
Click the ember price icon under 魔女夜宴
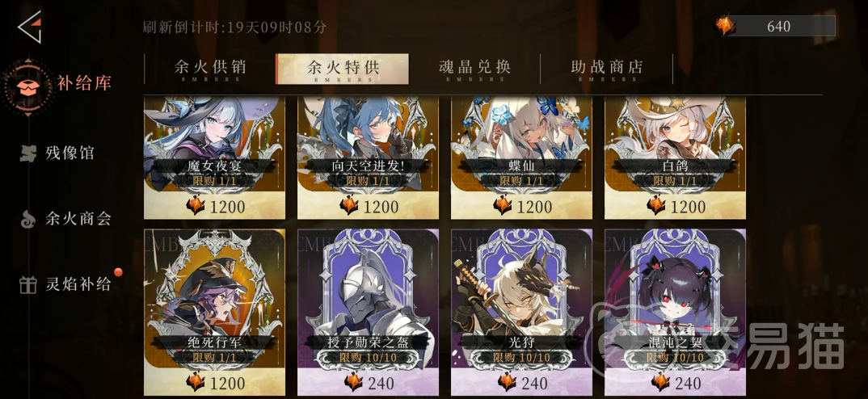coord(196,206)
